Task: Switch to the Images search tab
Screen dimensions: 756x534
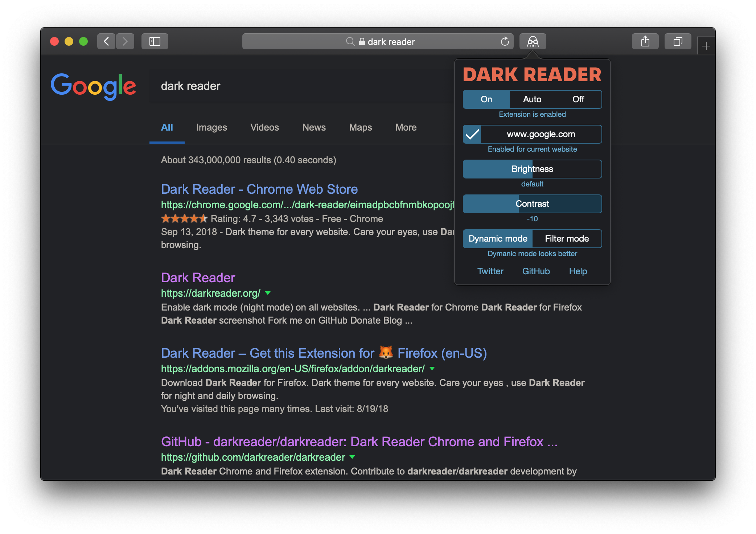Action: coord(211,127)
